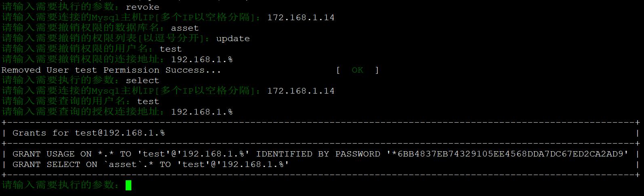
Task: Click the green cursor block at the prompt
Action: click(128, 185)
